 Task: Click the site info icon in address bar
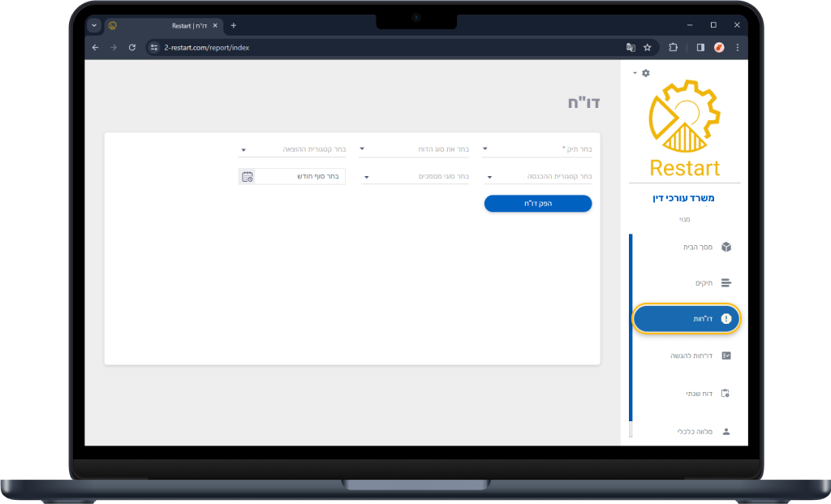pos(154,48)
